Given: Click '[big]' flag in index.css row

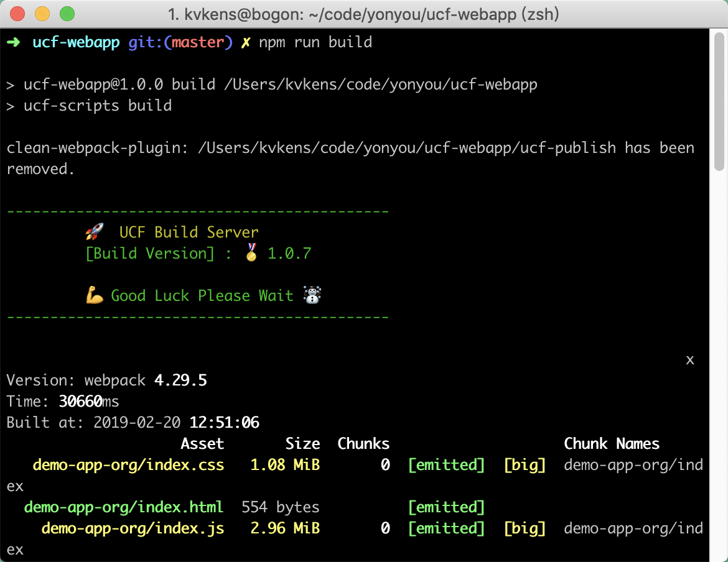Looking at the screenshot, I should point(525,465).
